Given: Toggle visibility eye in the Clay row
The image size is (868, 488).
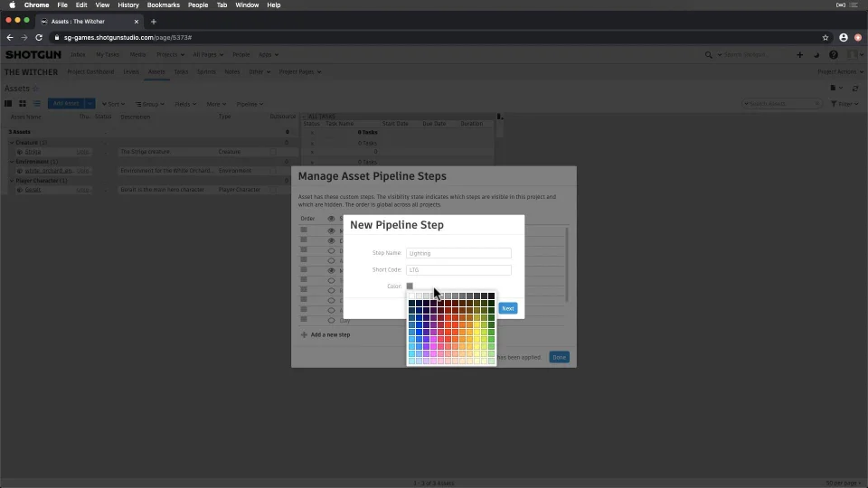Looking at the screenshot, I should click(331, 320).
